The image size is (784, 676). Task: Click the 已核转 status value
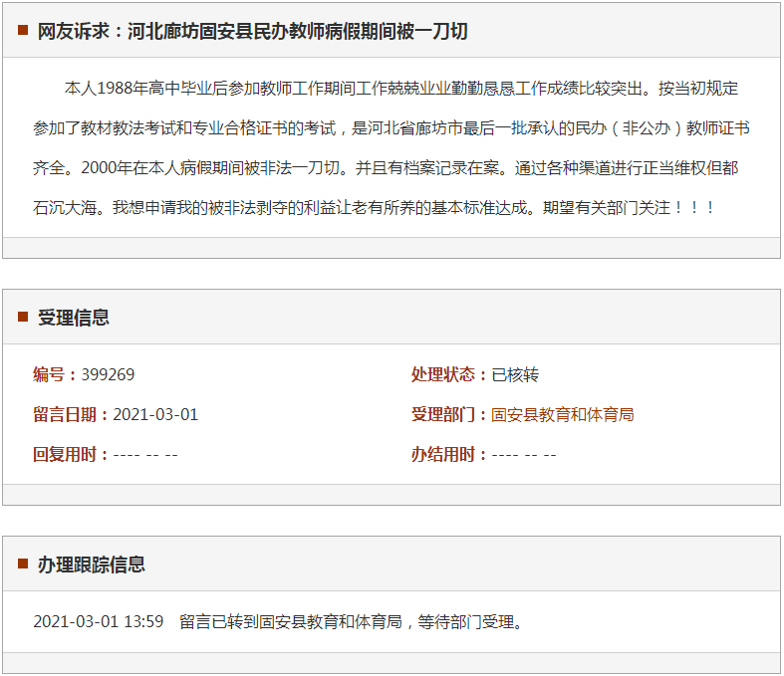click(x=515, y=374)
